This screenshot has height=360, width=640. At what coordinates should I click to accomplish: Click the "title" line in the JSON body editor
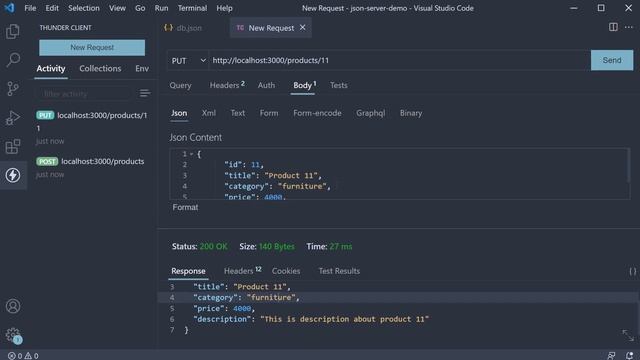tap(273, 176)
